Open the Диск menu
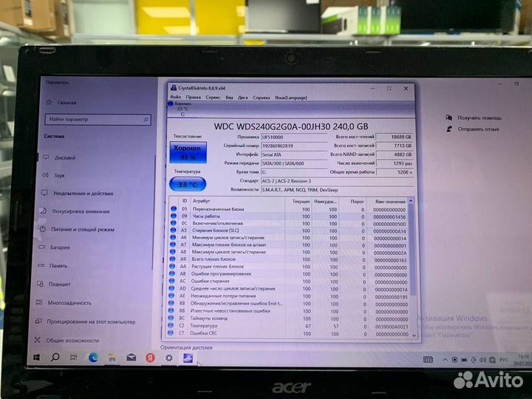This screenshot has height=399, width=532. click(x=243, y=98)
